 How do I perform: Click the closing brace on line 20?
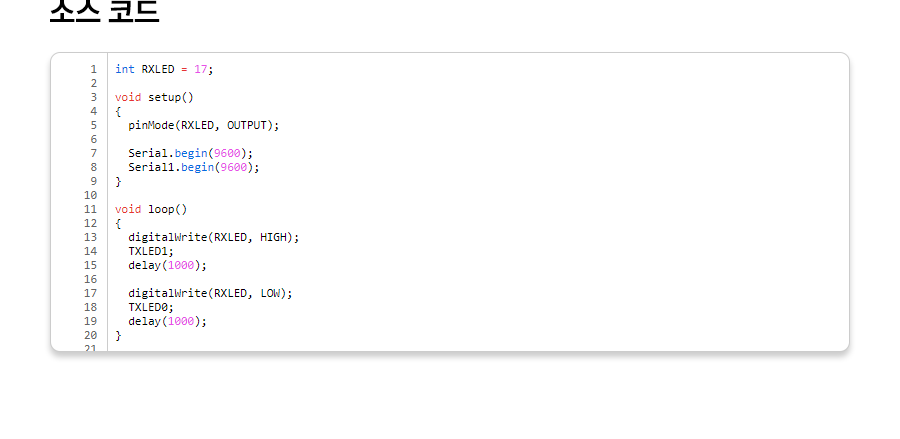[118, 335]
